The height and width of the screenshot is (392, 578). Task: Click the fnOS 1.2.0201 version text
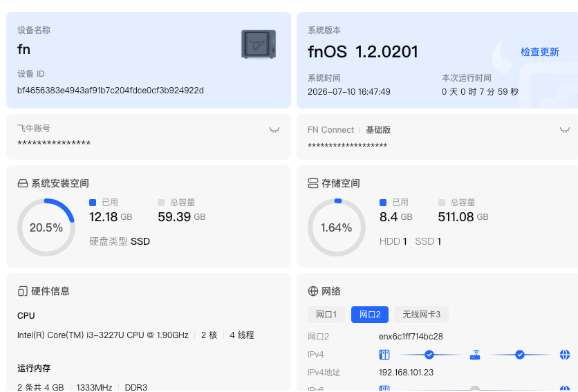coord(363,52)
